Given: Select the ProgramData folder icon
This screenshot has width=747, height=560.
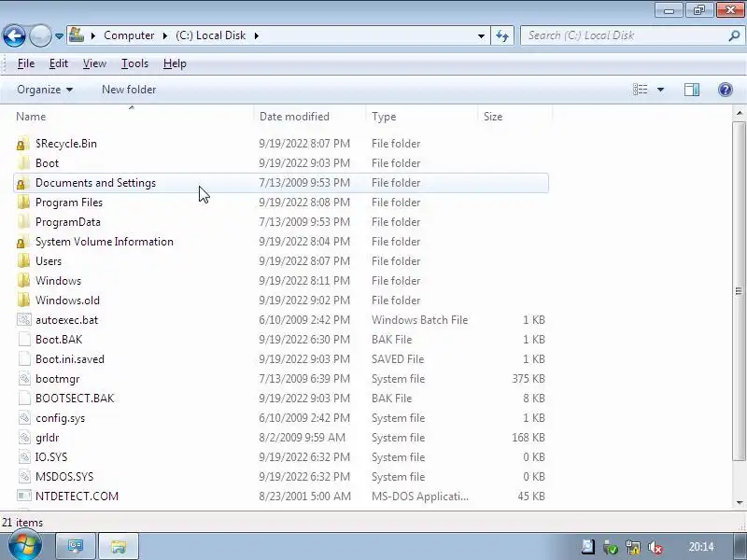Looking at the screenshot, I should (22, 222).
